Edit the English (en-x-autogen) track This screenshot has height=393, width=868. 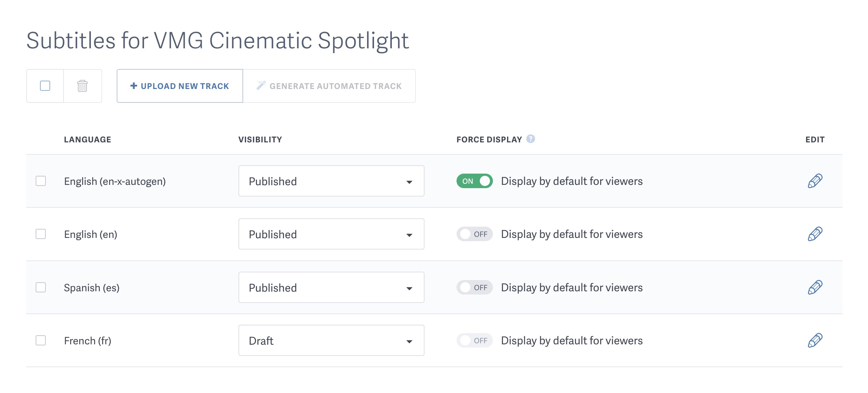point(815,181)
